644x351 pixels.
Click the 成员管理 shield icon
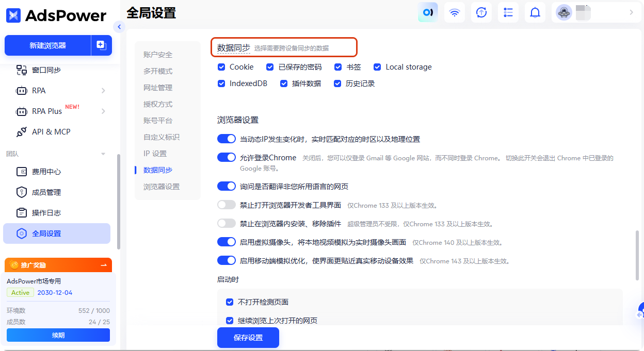click(21, 192)
